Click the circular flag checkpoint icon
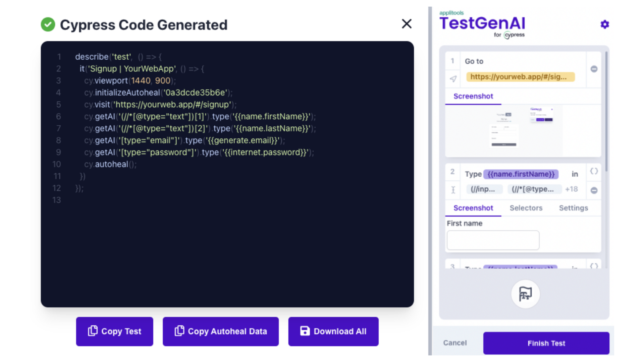 click(x=525, y=294)
